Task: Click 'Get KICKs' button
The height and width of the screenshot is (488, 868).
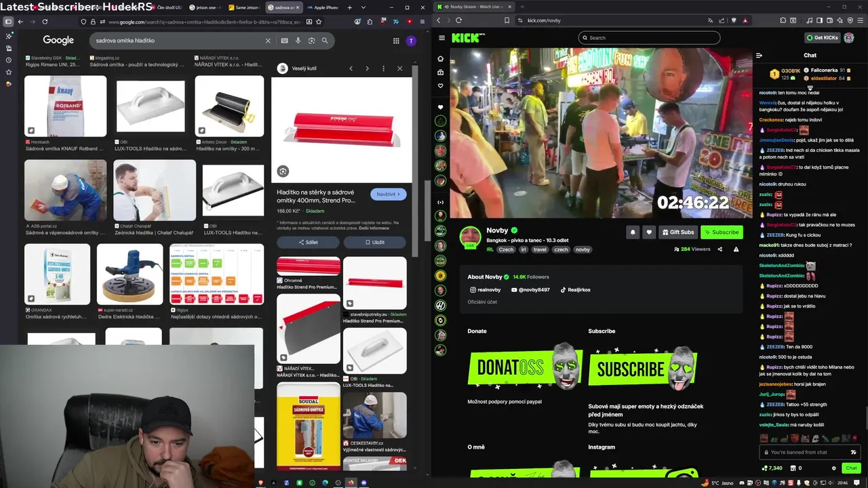Action: pos(823,38)
